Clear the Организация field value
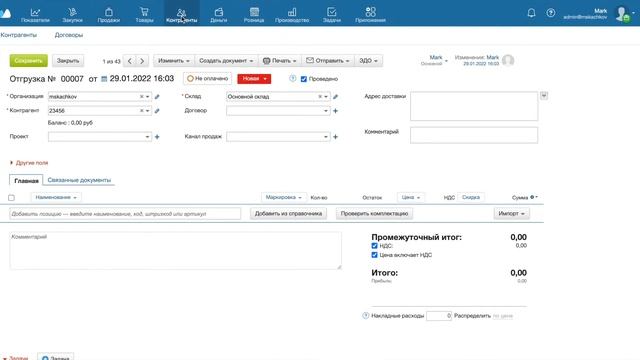The height and width of the screenshot is (360, 640). click(x=141, y=97)
